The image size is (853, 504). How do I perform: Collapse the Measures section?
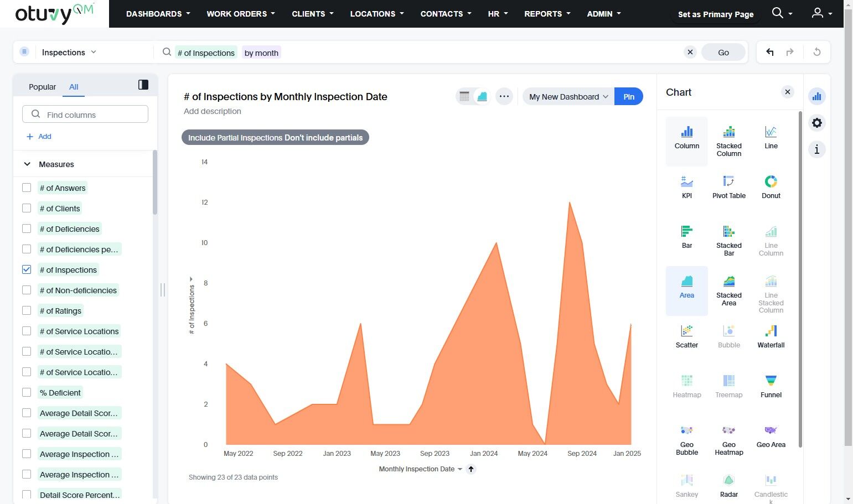click(27, 164)
